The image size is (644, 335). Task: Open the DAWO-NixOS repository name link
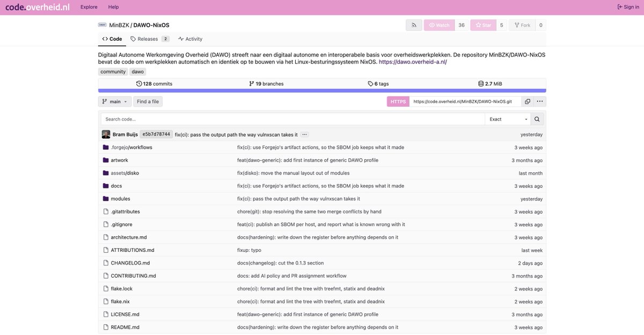151,25
